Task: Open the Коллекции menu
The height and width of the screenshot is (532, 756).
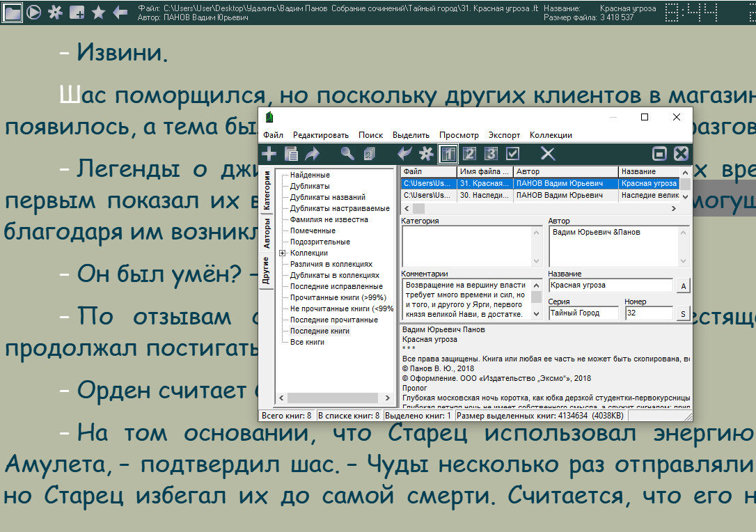Action: (x=551, y=135)
